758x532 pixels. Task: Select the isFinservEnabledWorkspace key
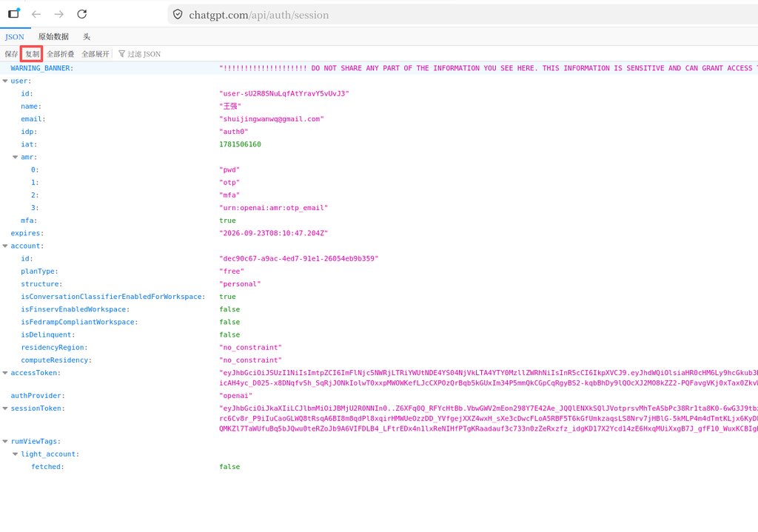[x=76, y=309]
